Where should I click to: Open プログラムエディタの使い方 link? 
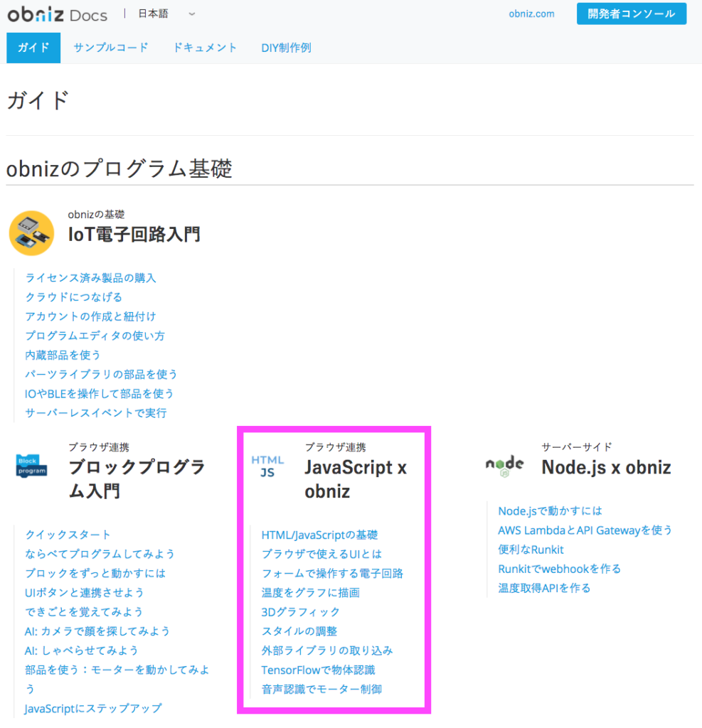pyautogui.click(x=95, y=336)
